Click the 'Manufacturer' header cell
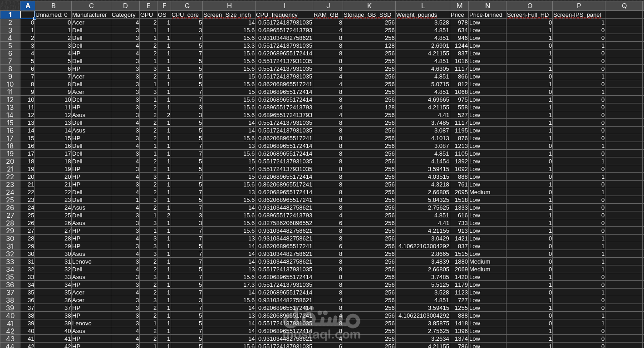The height and width of the screenshot is (348, 644). (91, 15)
